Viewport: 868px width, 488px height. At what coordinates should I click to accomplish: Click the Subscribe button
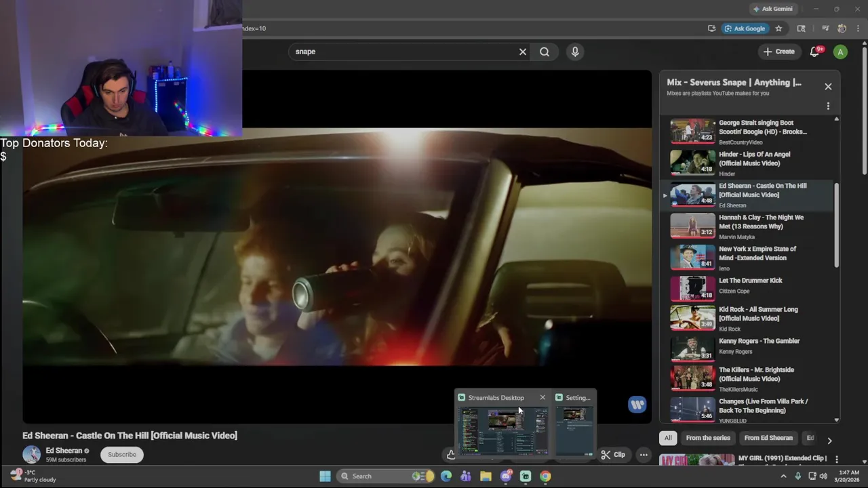[x=122, y=455]
